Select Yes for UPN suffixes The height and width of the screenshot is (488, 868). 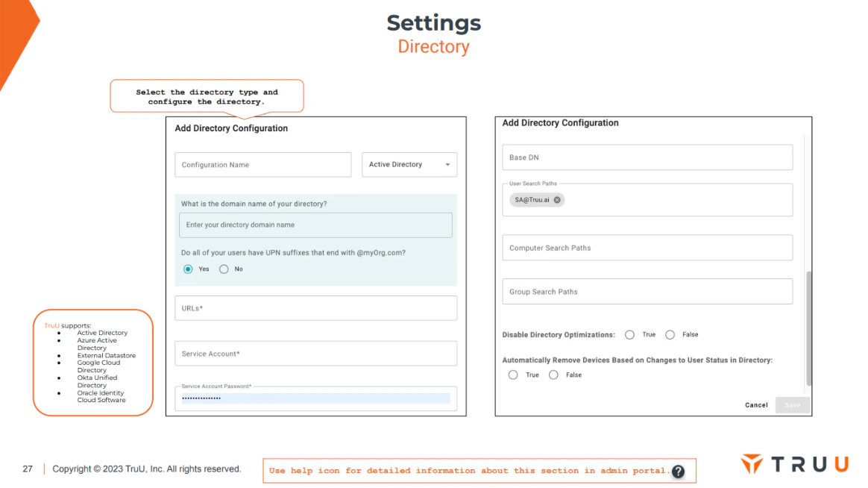pyautogui.click(x=188, y=269)
